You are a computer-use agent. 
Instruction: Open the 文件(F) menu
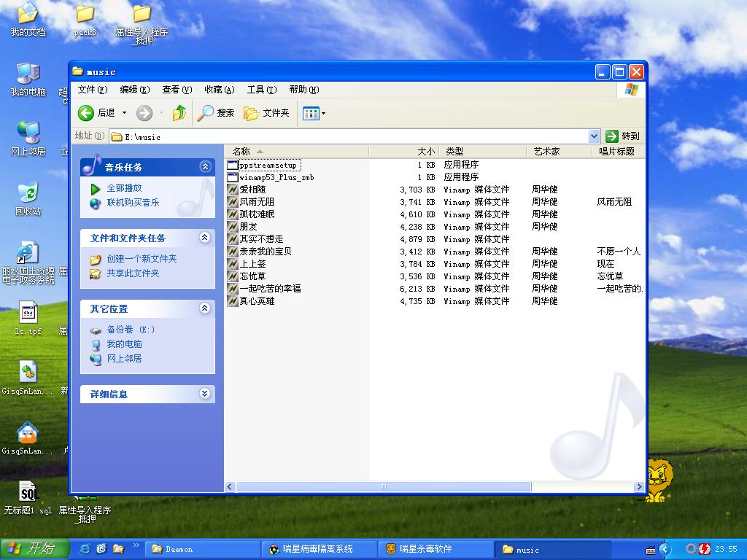92,90
